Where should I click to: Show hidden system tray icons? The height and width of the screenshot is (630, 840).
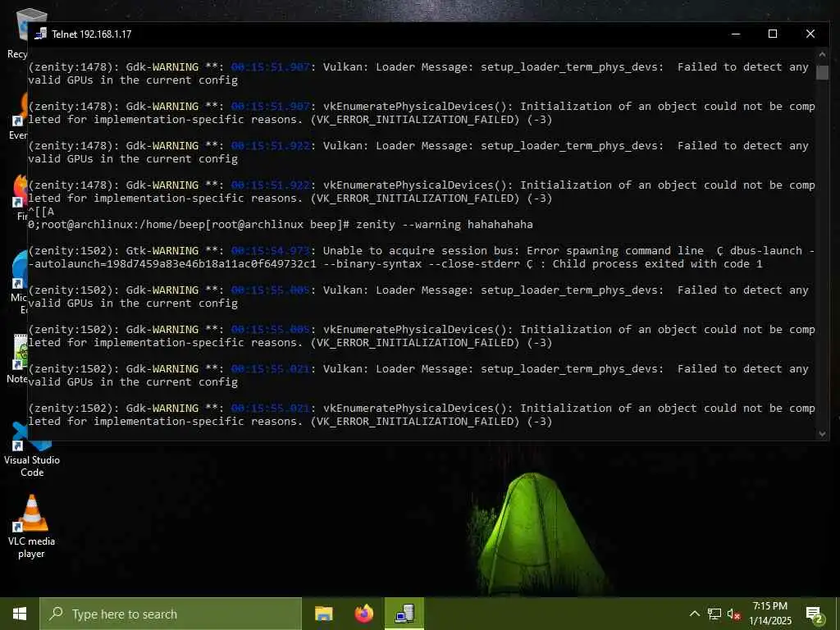(694, 614)
